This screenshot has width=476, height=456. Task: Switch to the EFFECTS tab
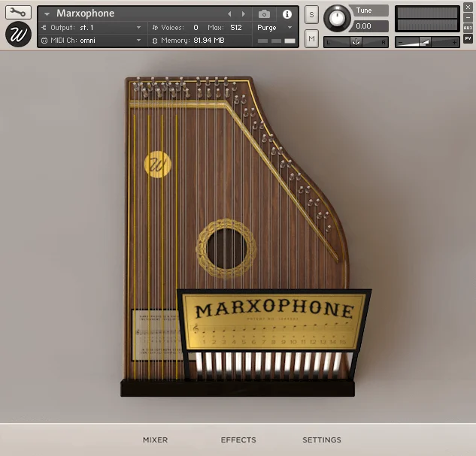click(238, 439)
